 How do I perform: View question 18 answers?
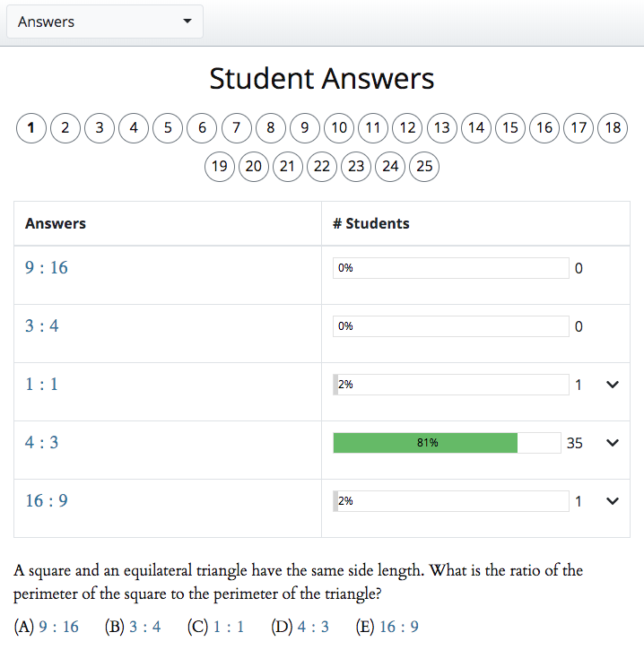point(613,127)
